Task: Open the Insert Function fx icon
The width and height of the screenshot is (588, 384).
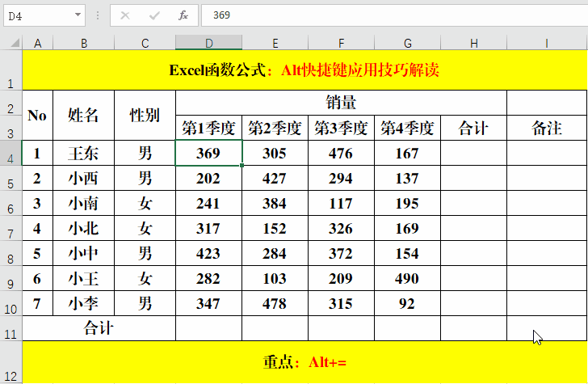Action: tap(183, 15)
